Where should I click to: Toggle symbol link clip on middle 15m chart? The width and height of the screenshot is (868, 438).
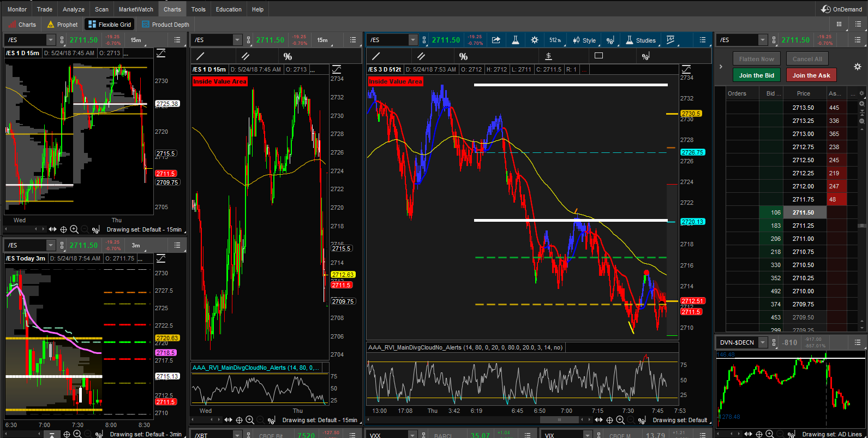click(248, 40)
